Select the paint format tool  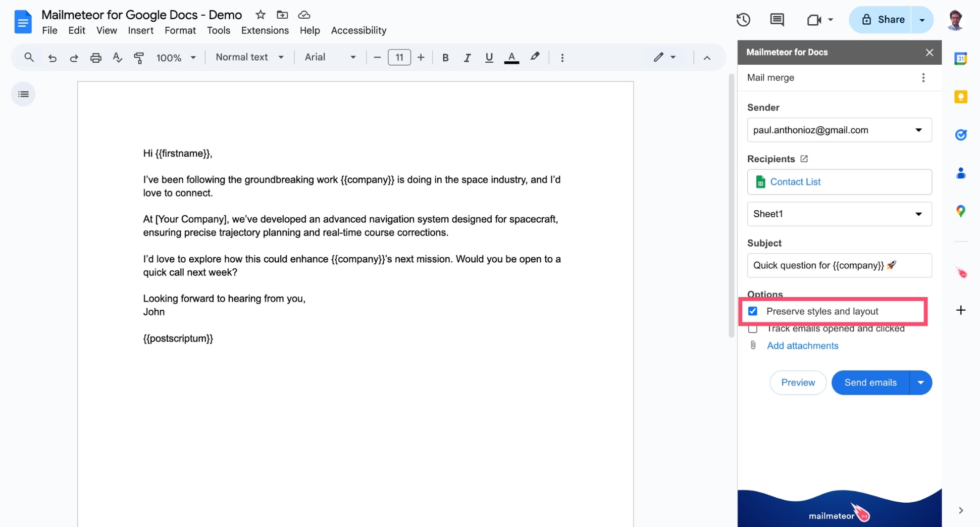coord(139,58)
